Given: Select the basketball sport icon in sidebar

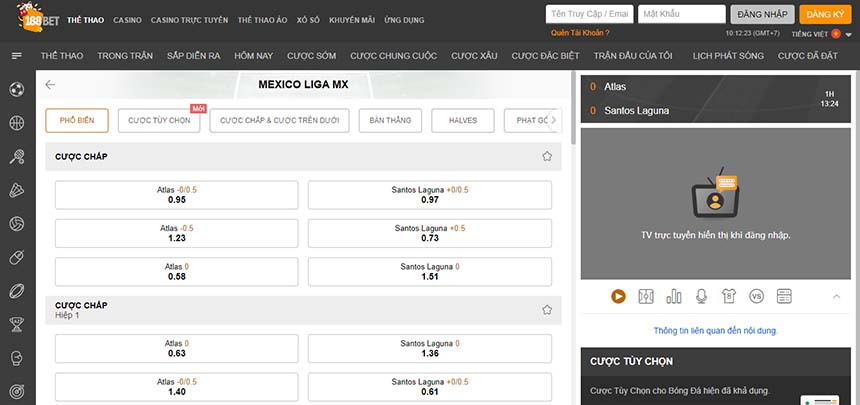Looking at the screenshot, I should pyautogui.click(x=17, y=123).
